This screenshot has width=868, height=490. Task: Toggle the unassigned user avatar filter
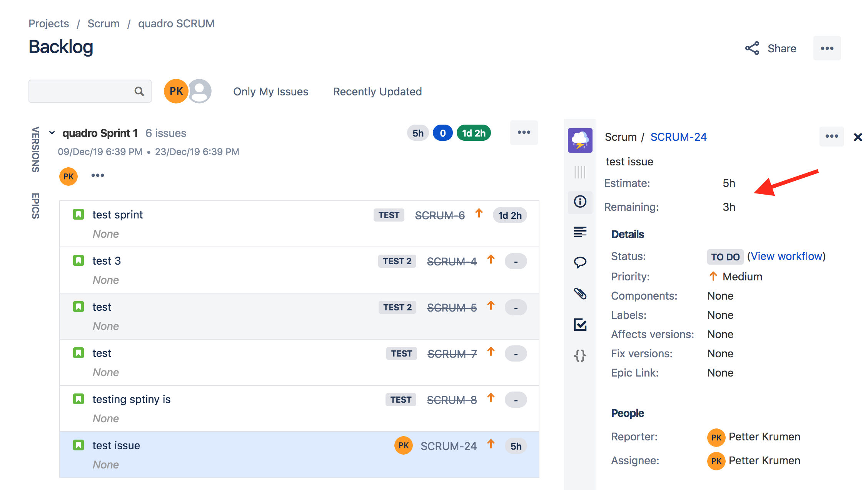coord(200,92)
